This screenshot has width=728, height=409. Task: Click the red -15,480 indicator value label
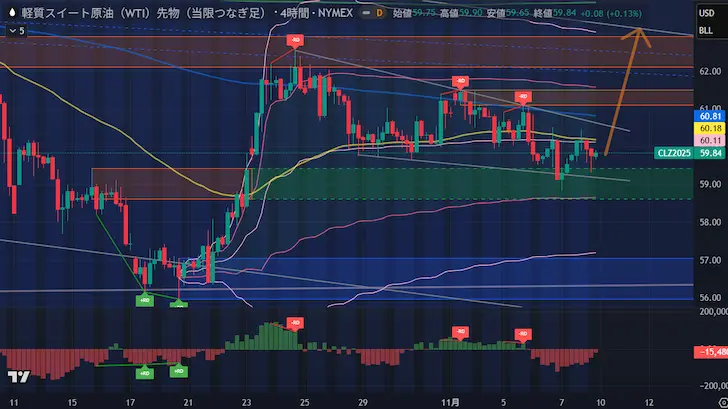point(711,352)
